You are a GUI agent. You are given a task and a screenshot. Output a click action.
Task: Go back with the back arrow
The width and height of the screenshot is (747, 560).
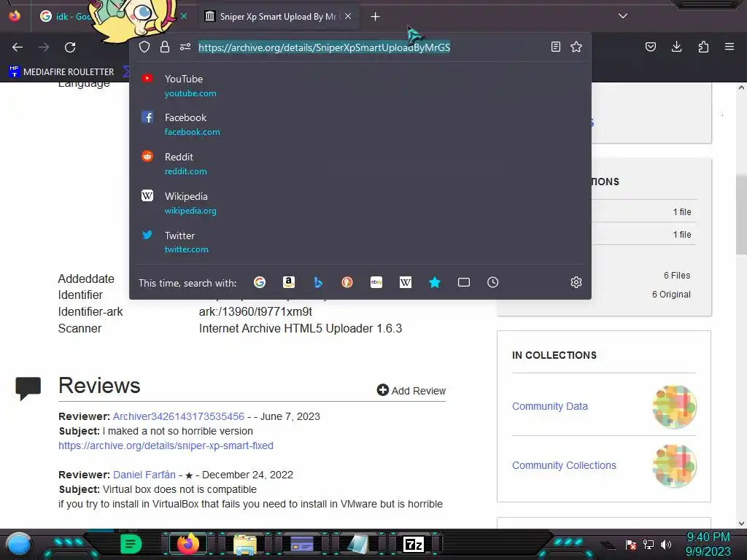point(18,47)
